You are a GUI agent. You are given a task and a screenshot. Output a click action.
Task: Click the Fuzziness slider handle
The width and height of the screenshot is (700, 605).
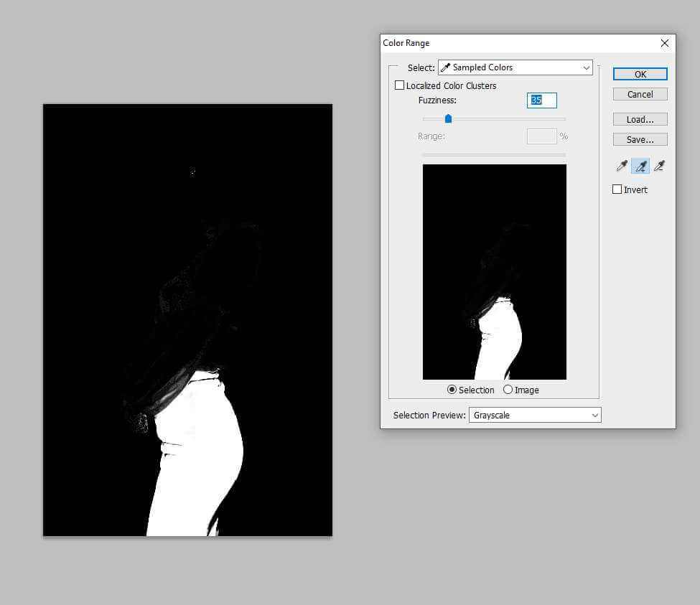(448, 118)
